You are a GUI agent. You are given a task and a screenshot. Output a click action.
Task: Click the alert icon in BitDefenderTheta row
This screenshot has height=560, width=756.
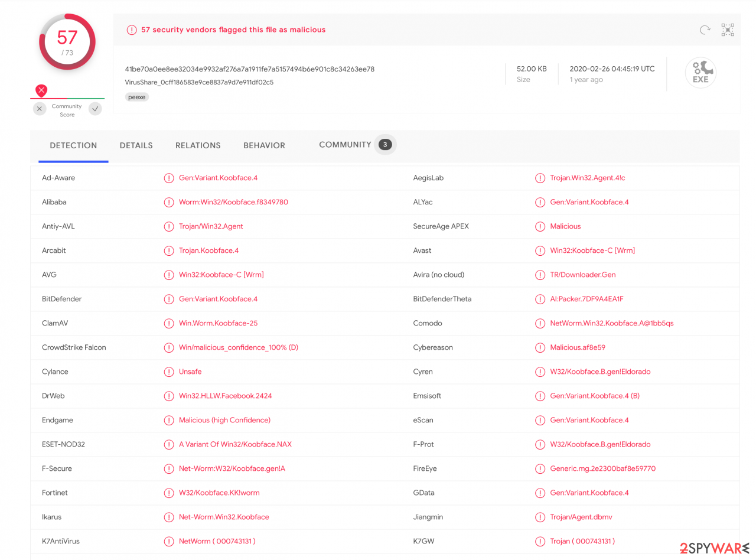click(540, 299)
